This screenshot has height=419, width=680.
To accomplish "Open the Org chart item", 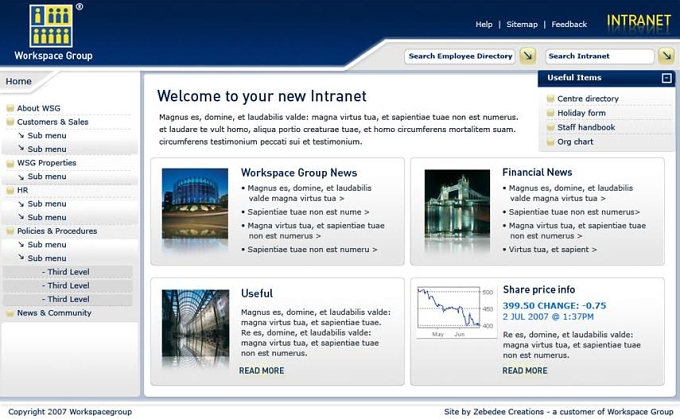I will click(575, 142).
